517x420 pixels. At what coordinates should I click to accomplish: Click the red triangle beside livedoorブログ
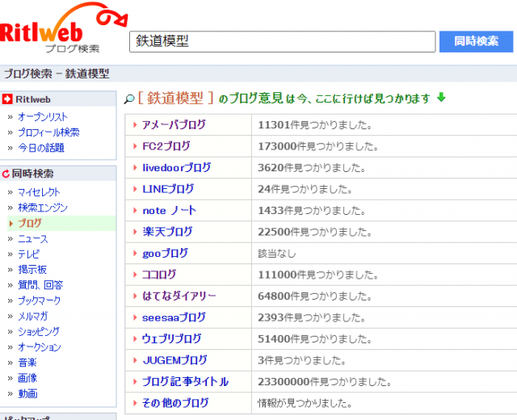(x=135, y=167)
